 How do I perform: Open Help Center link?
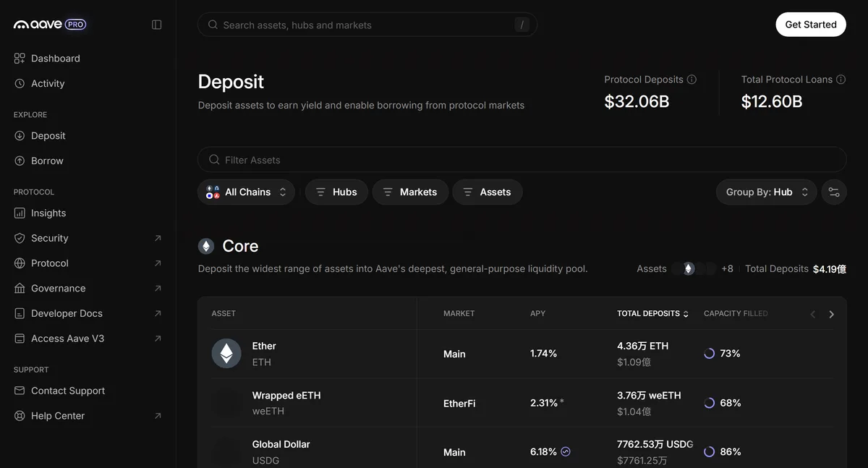(x=88, y=416)
